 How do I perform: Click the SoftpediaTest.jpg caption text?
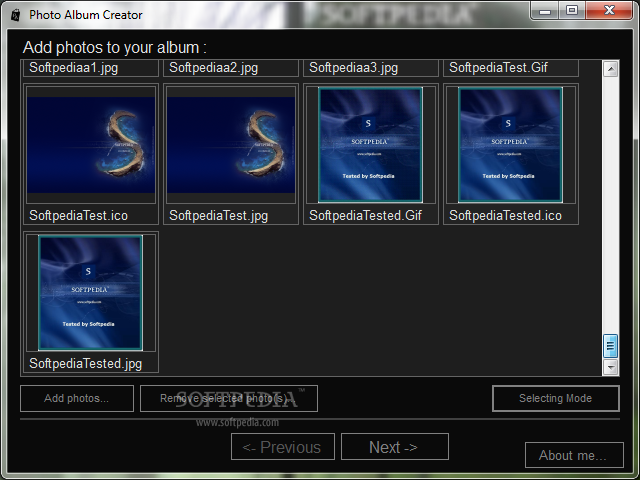(x=218, y=216)
